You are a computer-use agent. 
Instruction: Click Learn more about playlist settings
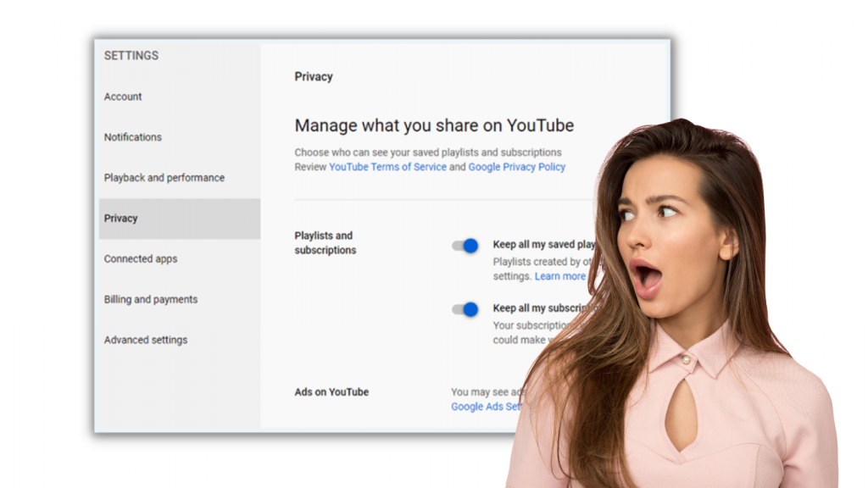(x=559, y=276)
